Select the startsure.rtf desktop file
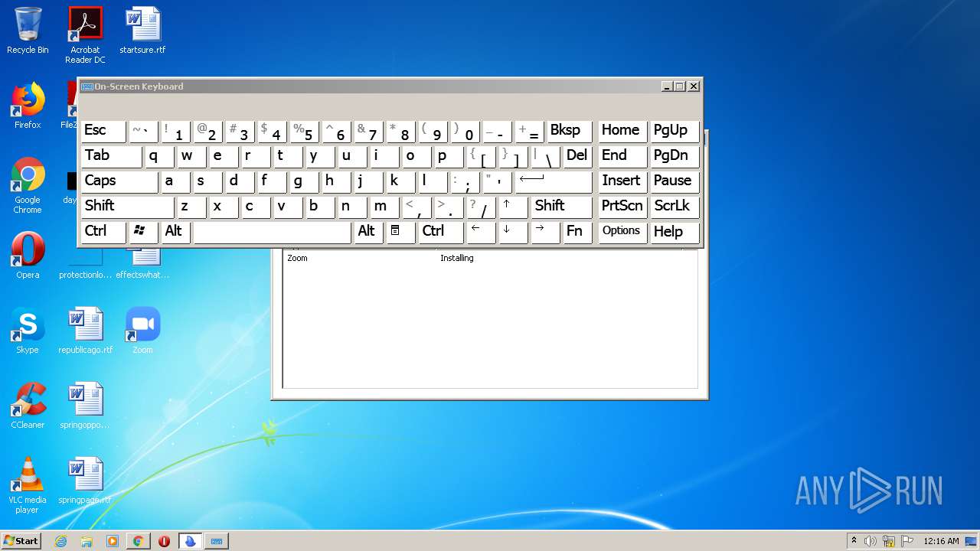This screenshot has height=551, width=980. pos(142,31)
